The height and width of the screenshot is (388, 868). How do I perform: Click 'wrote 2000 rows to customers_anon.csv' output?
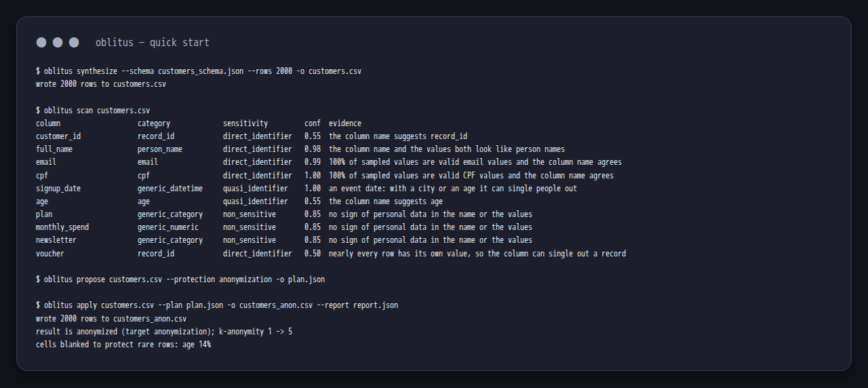coord(111,319)
